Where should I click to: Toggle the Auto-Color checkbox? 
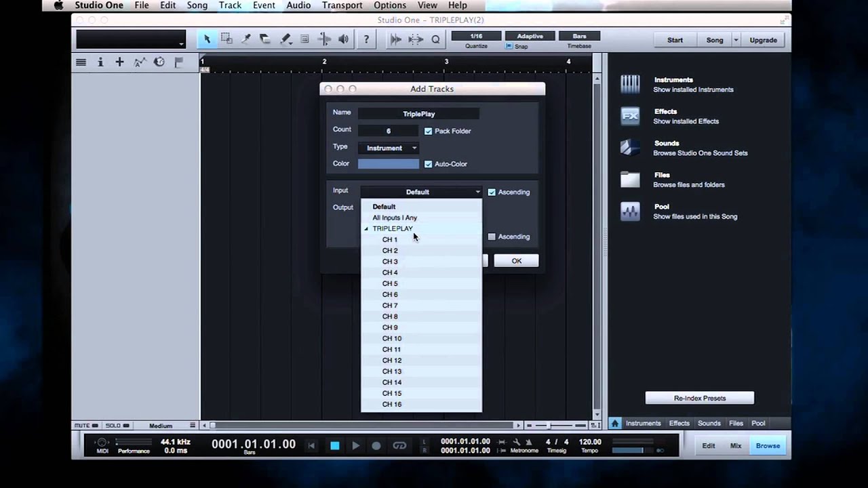(428, 163)
